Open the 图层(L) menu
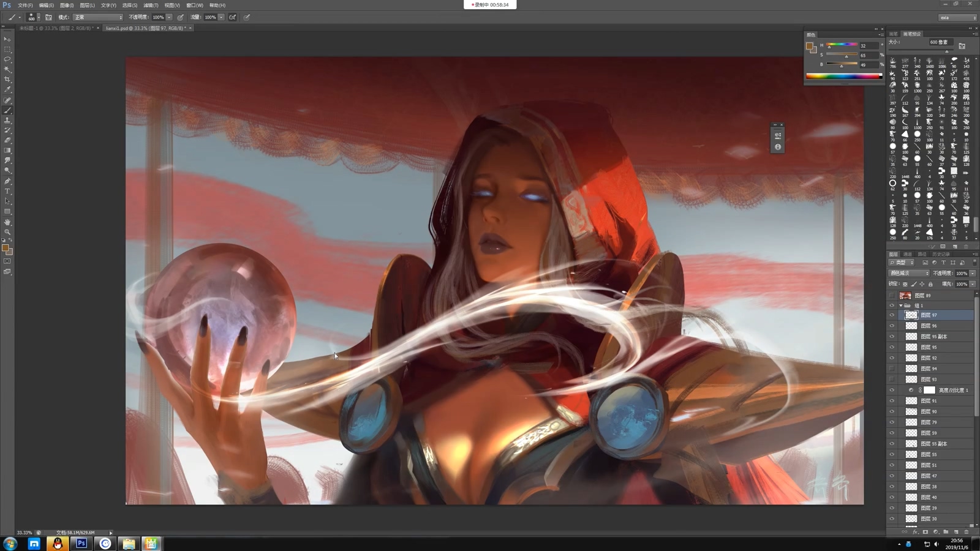 pos(88,5)
